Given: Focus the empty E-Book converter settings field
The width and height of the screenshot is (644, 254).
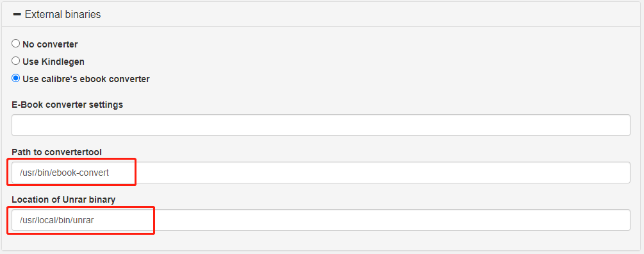Looking at the screenshot, I should tap(321, 125).
